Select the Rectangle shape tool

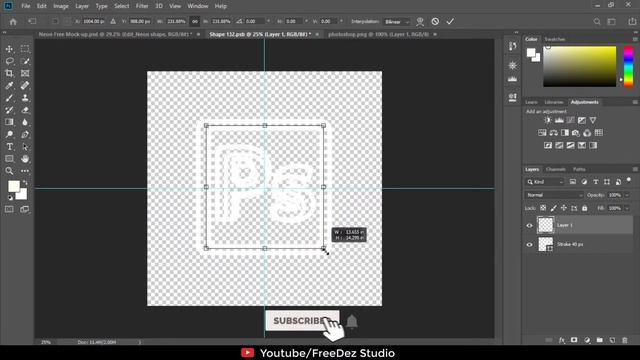pyautogui.click(x=9, y=159)
